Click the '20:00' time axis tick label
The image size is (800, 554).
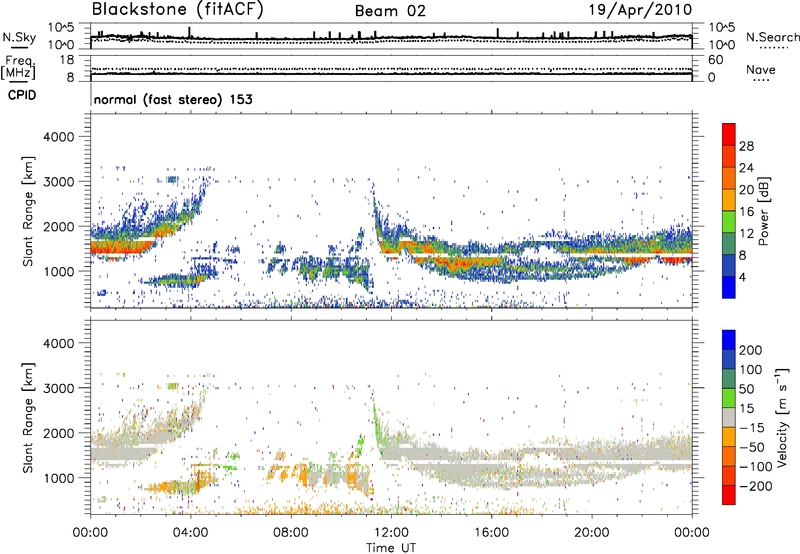click(592, 533)
